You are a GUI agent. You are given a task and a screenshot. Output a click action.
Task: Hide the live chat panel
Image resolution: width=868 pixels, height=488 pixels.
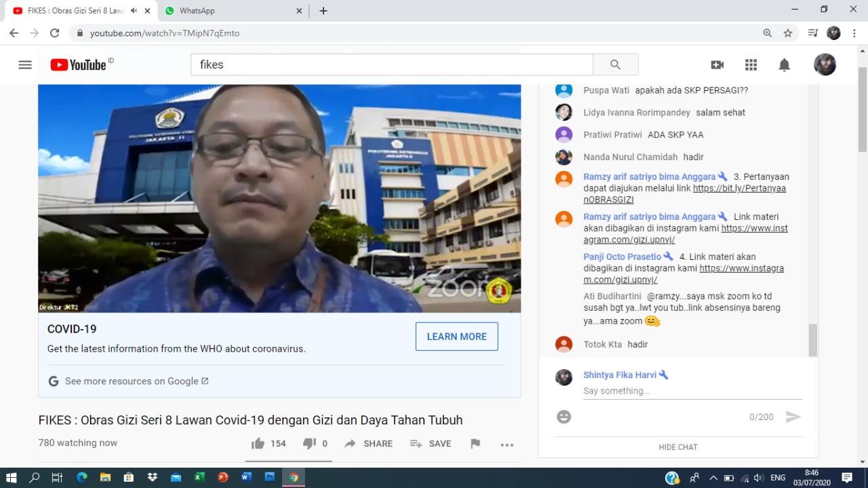(677, 447)
